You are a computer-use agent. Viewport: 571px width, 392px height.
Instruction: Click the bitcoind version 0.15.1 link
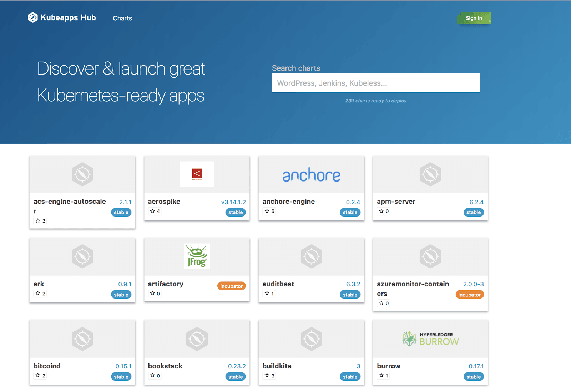pos(123,366)
